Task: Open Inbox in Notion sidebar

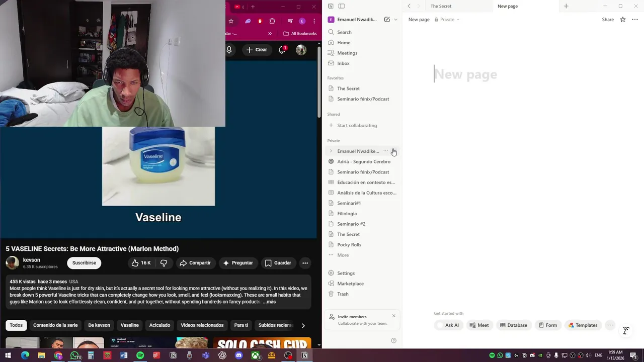Action: pyautogui.click(x=362, y=63)
